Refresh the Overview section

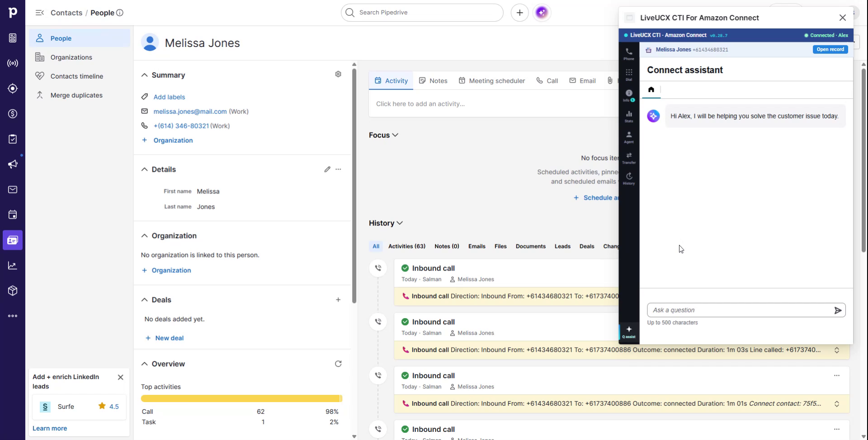pyautogui.click(x=338, y=364)
